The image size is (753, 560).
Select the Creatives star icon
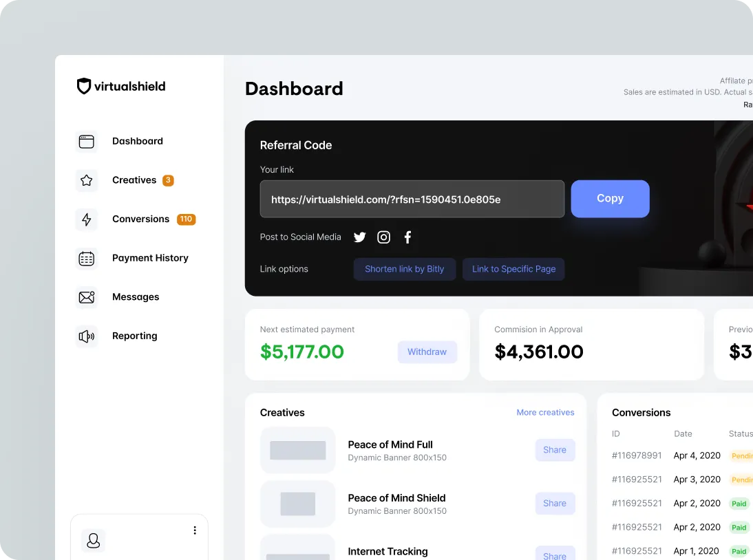coord(86,180)
